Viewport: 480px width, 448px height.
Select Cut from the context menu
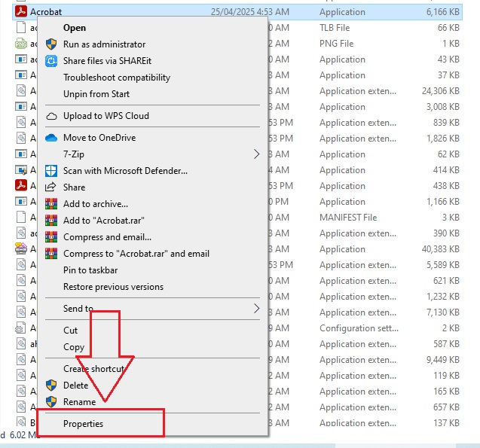tap(70, 331)
